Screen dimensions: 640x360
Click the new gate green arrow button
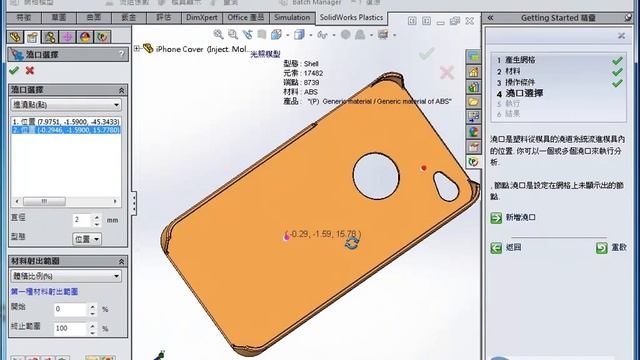[496, 218]
